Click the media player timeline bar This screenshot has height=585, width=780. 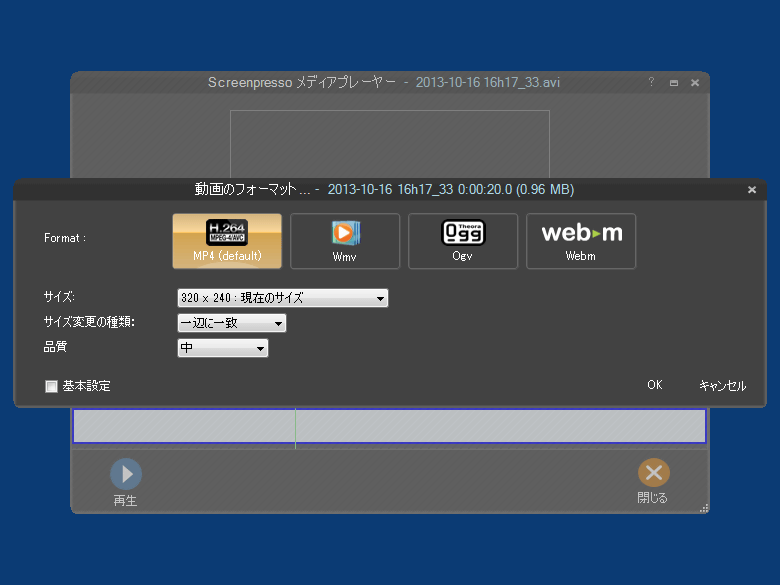point(390,426)
